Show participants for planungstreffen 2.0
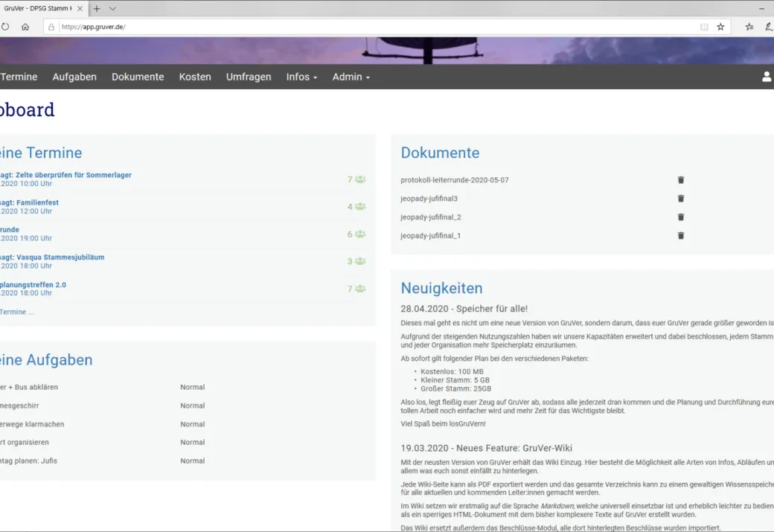This screenshot has height=532, width=774. click(360, 289)
